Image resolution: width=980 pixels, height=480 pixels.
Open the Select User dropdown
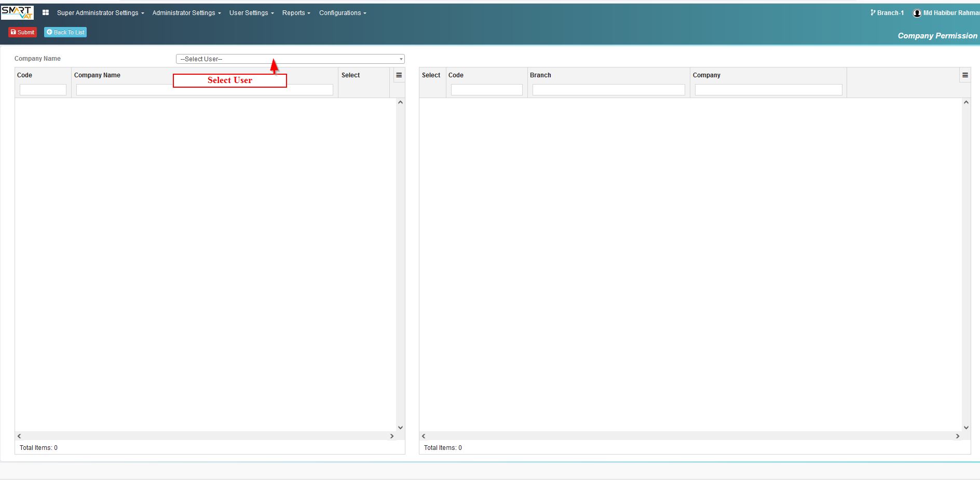tap(290, 59)
